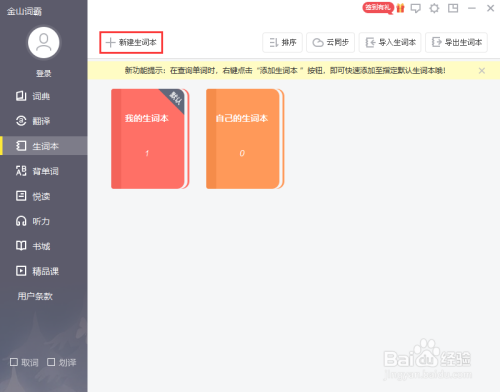
Task: Open 翻译 in the sidebar
Action: click(44, 121)
